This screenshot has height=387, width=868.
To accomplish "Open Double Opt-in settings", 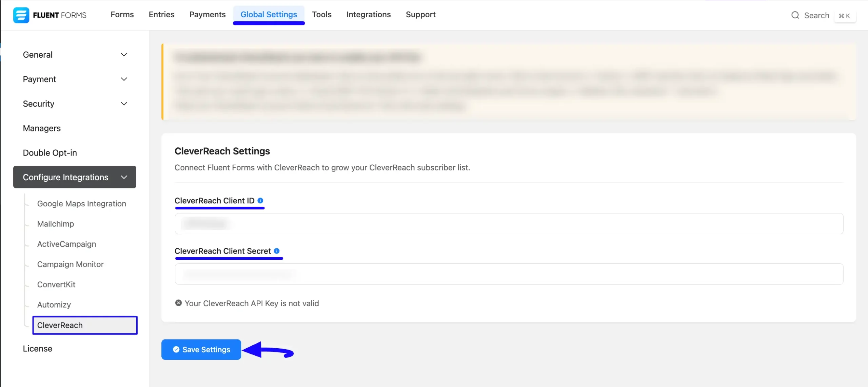I will point(50,153).
